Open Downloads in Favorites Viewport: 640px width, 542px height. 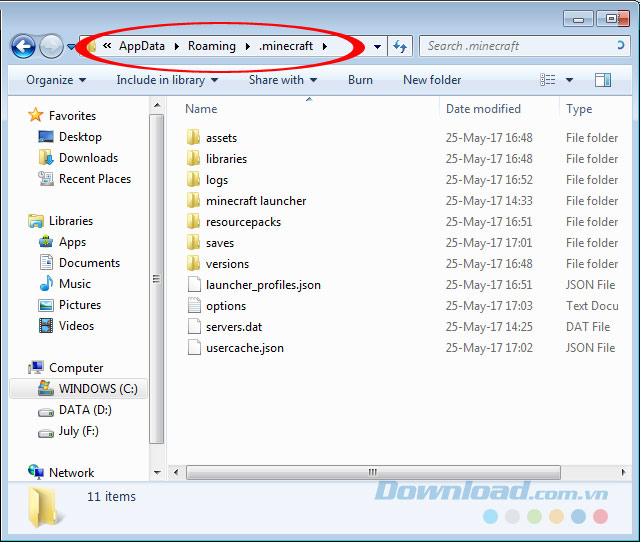tap(78, 158)
